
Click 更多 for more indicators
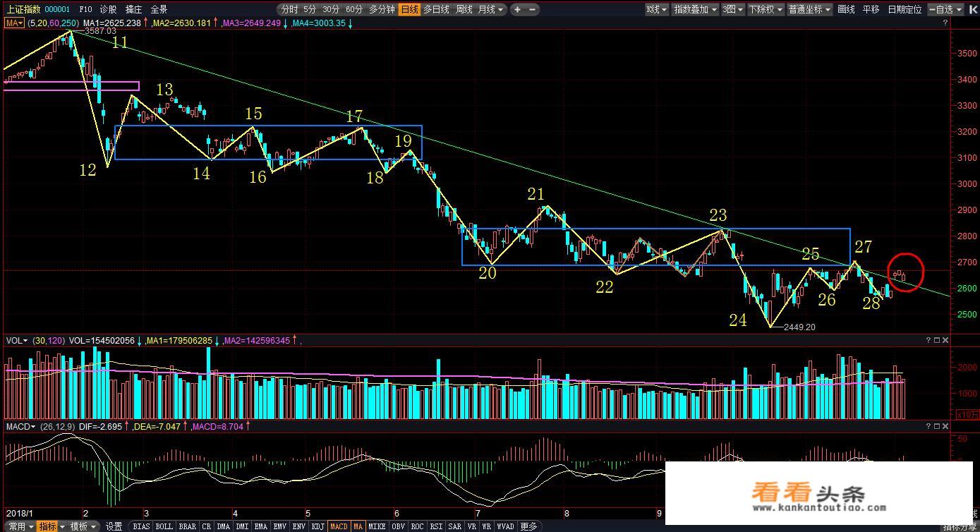pyautogui.click(x=528, y=526)
